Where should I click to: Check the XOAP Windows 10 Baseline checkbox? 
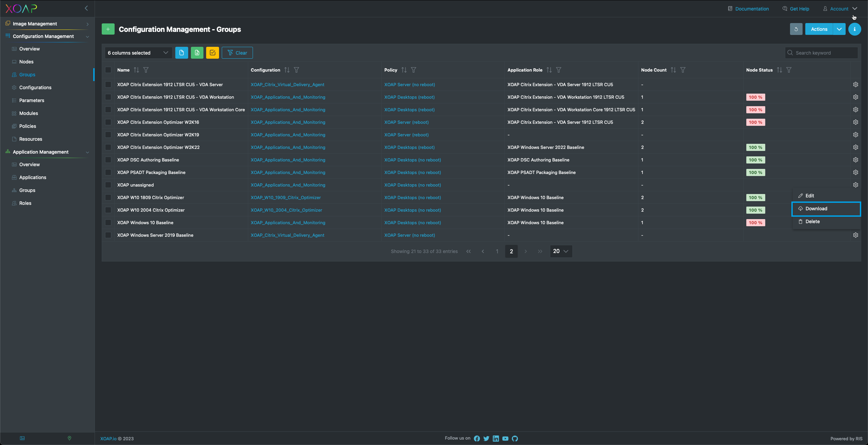click(108, 222)
